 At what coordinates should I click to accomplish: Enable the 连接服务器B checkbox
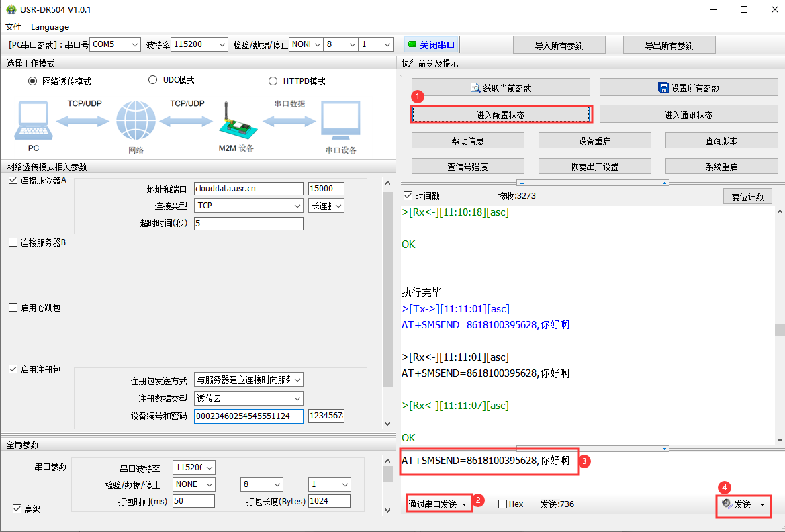click(x=13, y=242)
